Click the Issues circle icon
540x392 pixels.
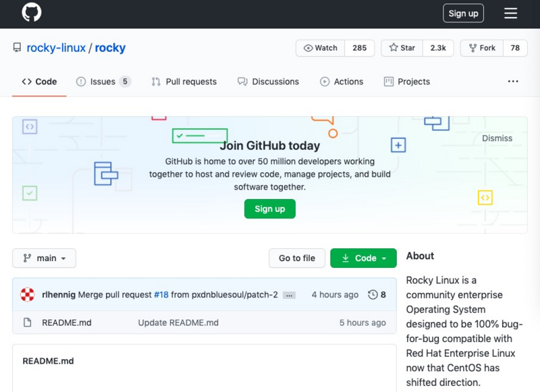pyautogui.click(x=81, y=82)
